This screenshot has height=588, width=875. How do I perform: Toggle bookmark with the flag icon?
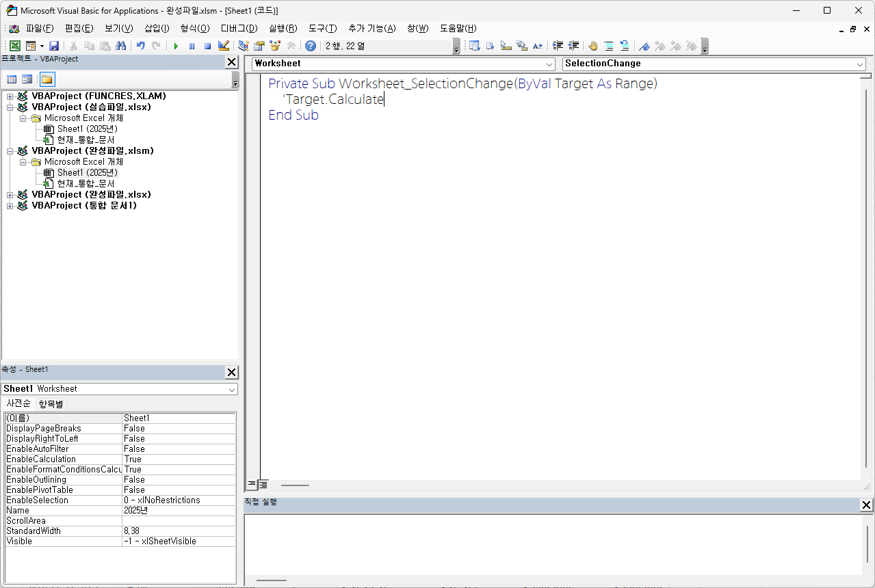(644, 46)
